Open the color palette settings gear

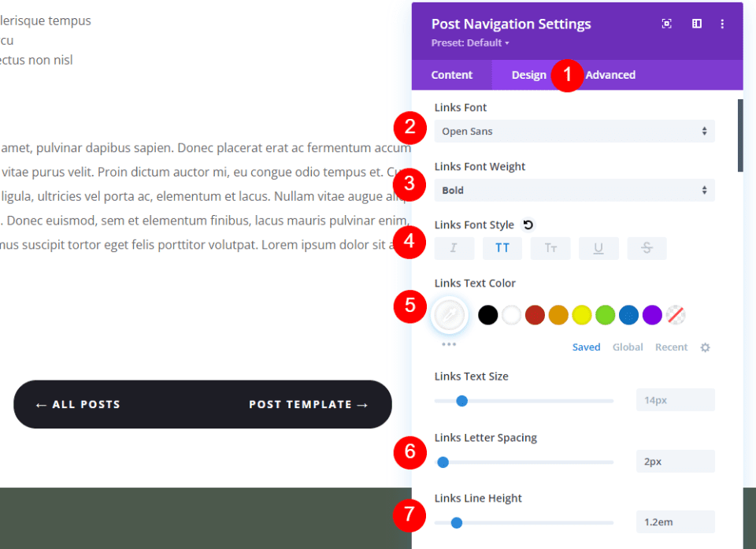coord(706,347)
